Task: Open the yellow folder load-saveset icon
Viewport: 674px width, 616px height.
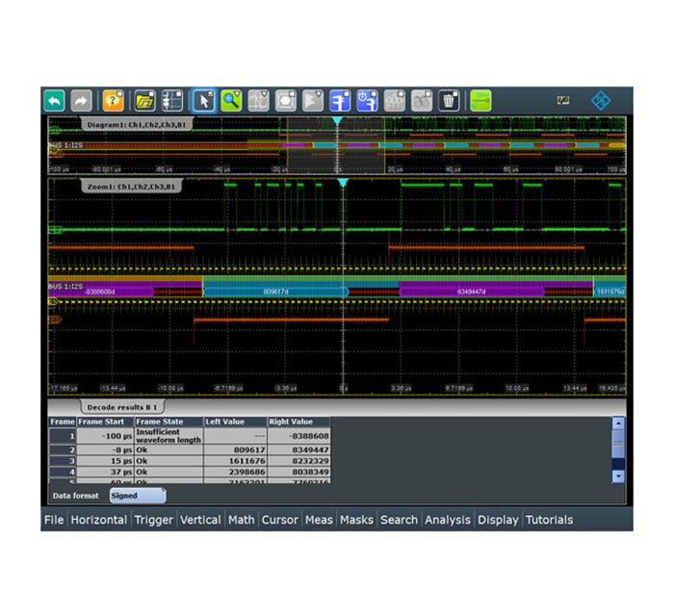Action: coord(144,101)
